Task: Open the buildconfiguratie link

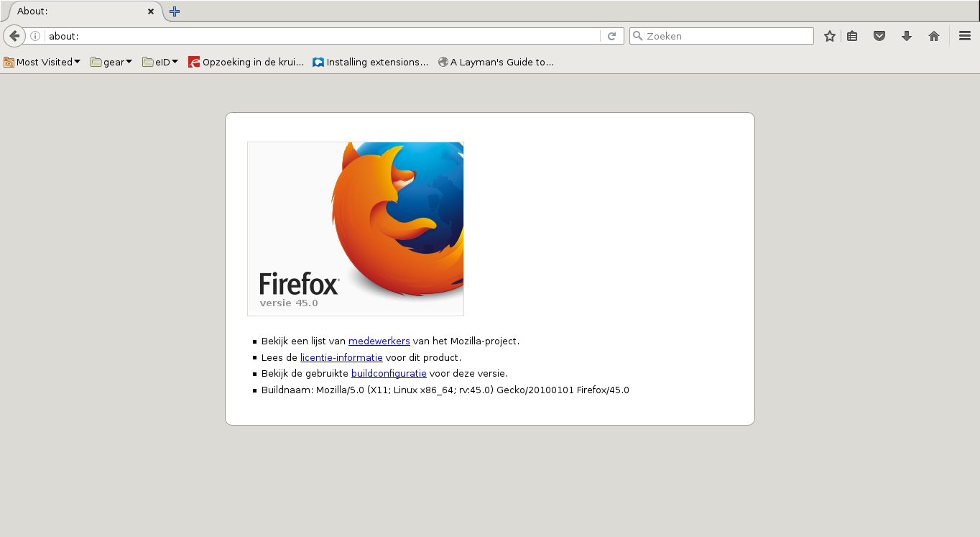Action: [x=389, y=373]
